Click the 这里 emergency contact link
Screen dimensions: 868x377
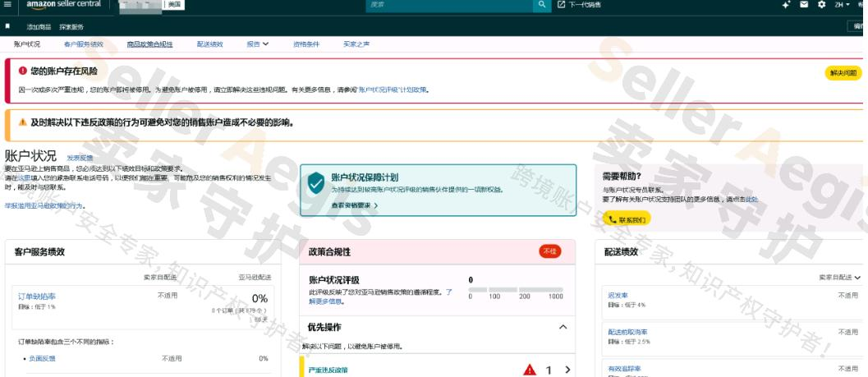[x=24, y=178]
